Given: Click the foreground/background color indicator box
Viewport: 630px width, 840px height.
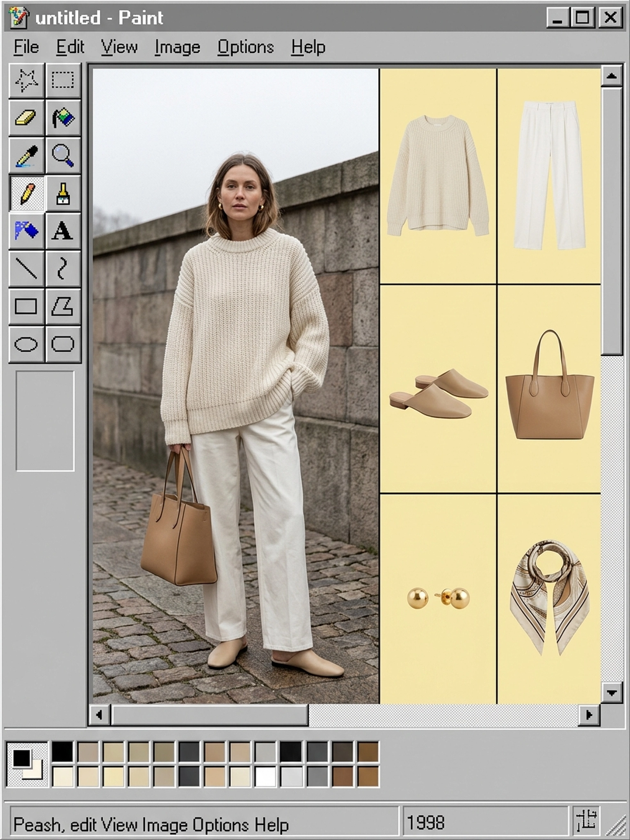Looking at the screenshot, I should click(x=27, y=764).
